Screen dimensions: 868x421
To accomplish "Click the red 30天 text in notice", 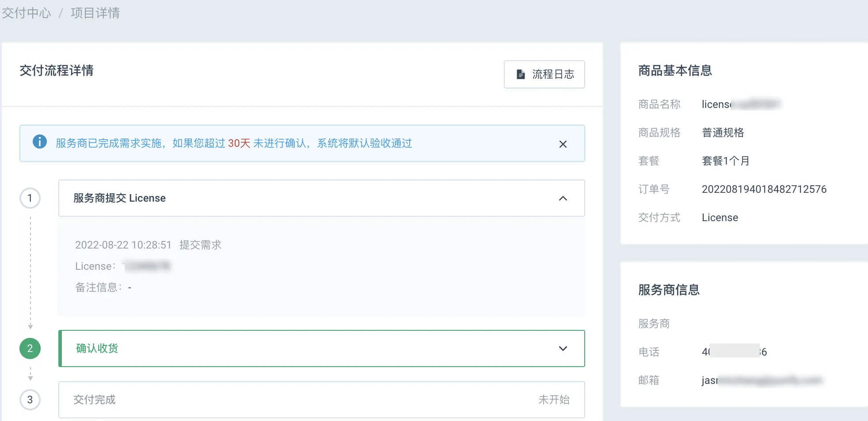I will pos(239,143).
